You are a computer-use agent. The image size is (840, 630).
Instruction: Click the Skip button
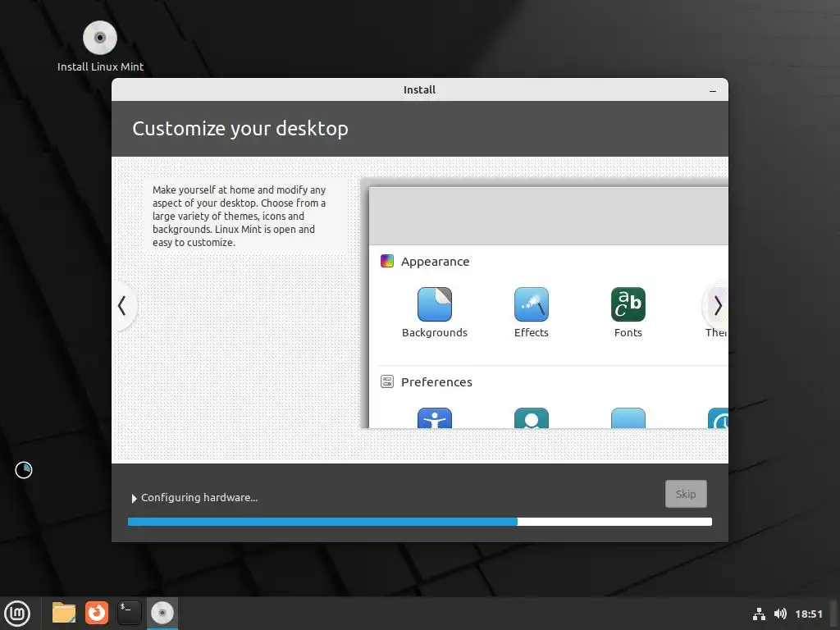686,494
